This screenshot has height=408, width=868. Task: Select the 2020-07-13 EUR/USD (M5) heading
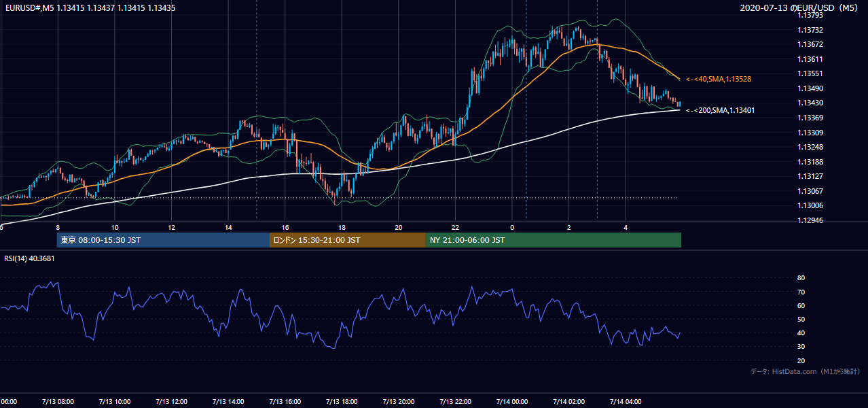pos(799,8)
